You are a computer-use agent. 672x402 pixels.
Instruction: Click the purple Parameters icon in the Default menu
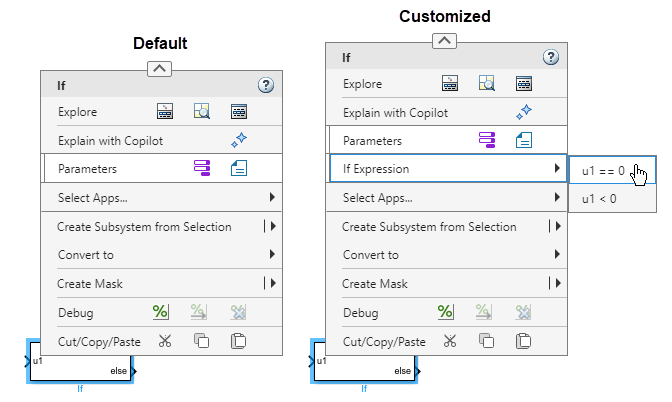click(202, 169)
